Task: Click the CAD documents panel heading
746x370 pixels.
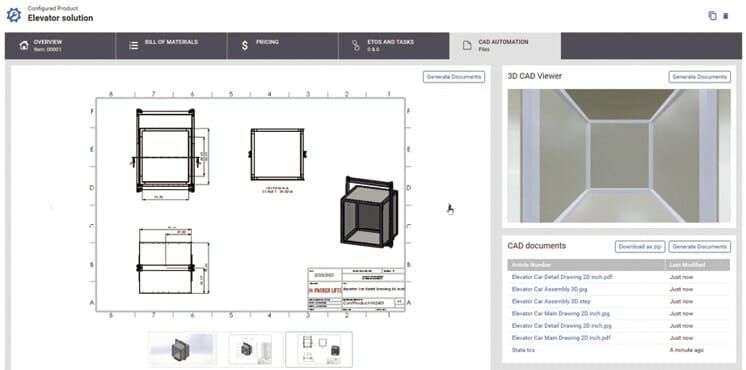Action: pos(537,246)
